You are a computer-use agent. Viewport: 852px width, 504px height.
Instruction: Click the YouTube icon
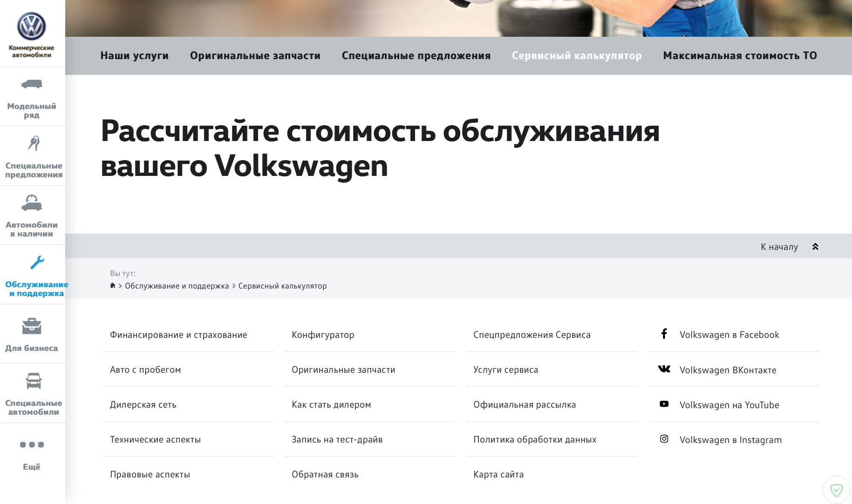[x=664, y=404]
